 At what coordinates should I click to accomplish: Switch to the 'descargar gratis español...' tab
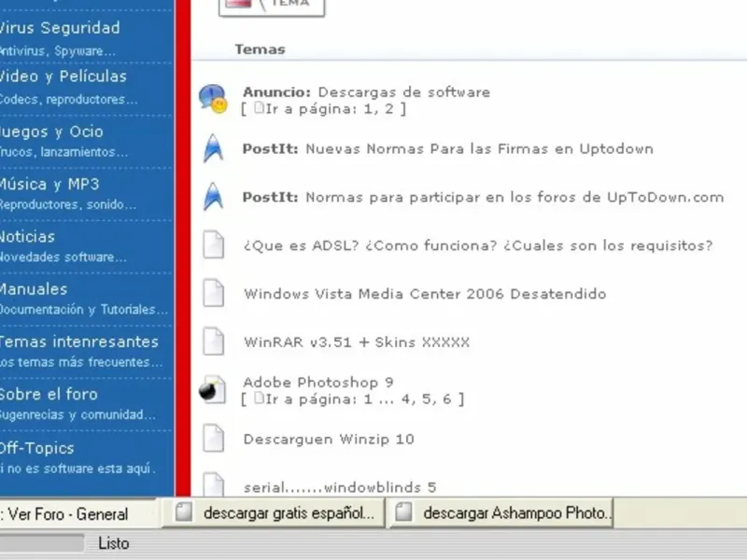tap(273, 512)
